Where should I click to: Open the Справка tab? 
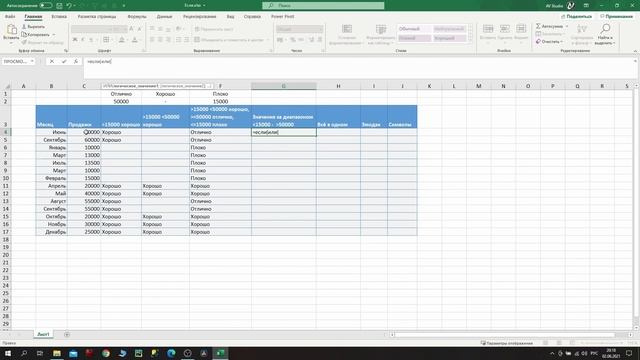coord(252,17)
